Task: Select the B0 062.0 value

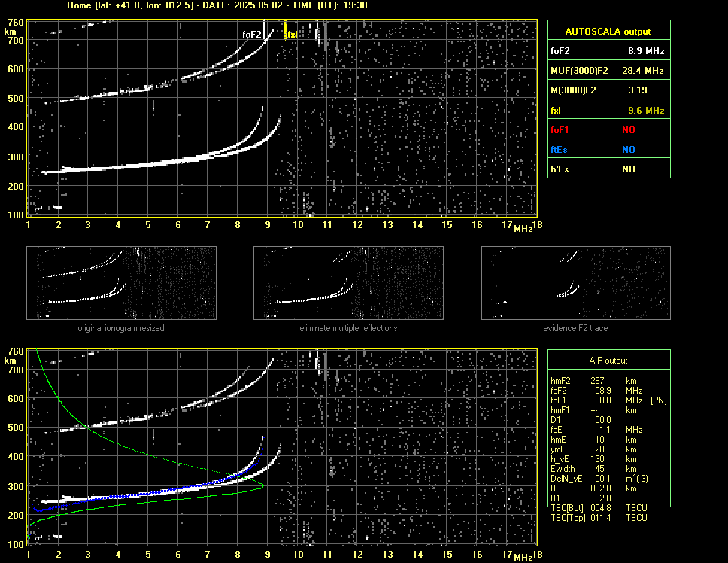Action: point(600,488)
